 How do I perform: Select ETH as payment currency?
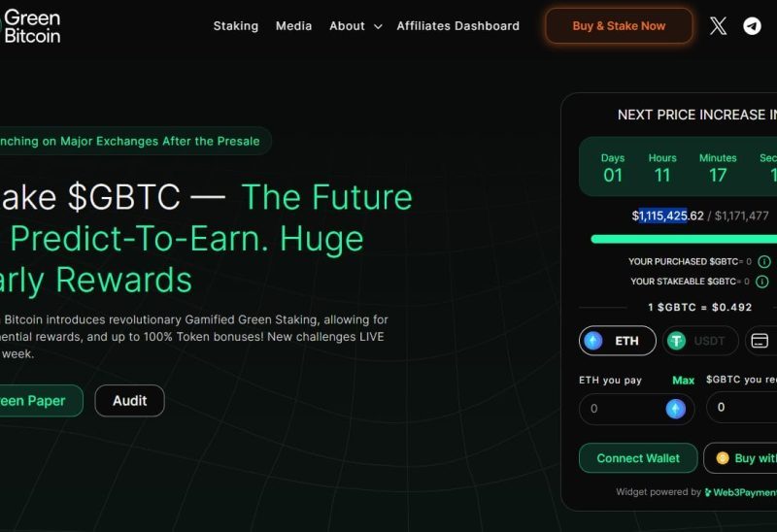click(x=617, y=341)
